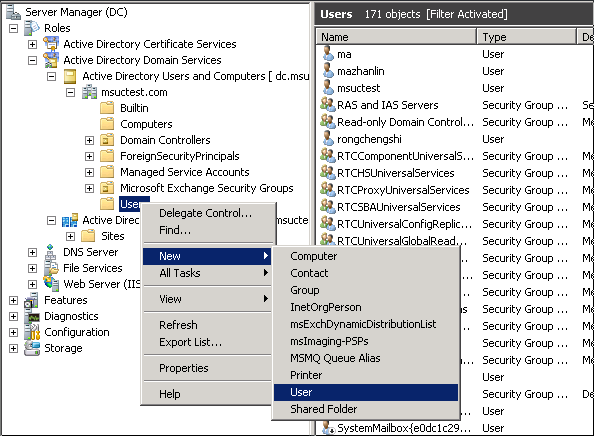Click the Computers folder icon
The image size is (594, 436).
[107, 124]
